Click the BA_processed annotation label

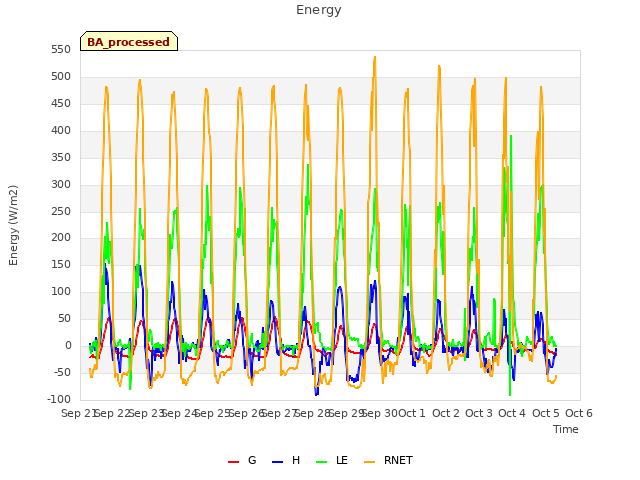pos(129,41)
